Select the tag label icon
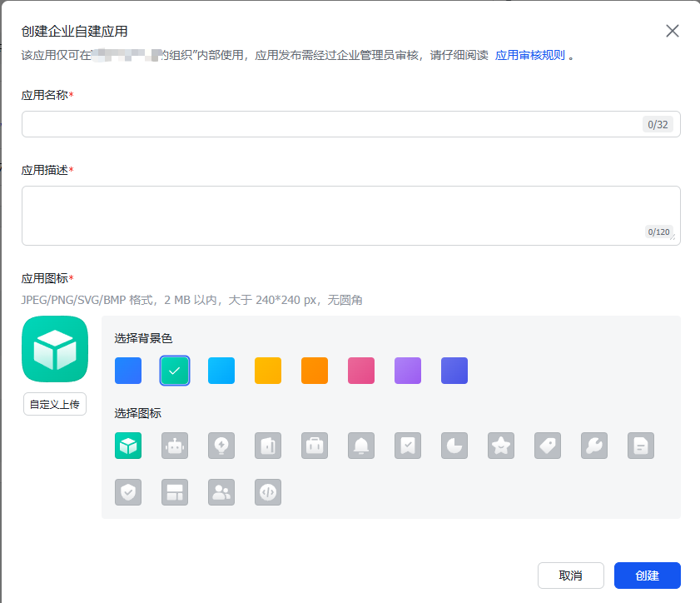 point(547,446)
